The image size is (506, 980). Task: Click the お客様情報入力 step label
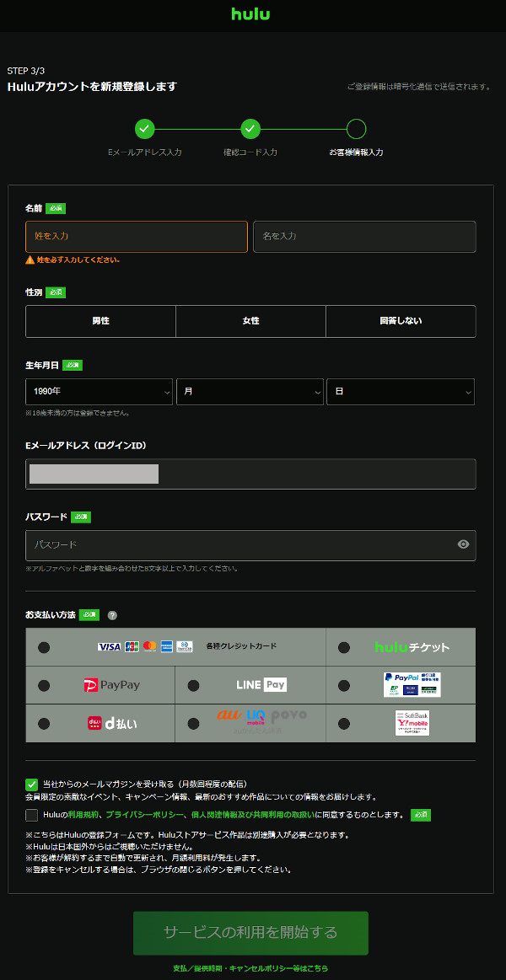pyautogui.click(x=356, y=152)
